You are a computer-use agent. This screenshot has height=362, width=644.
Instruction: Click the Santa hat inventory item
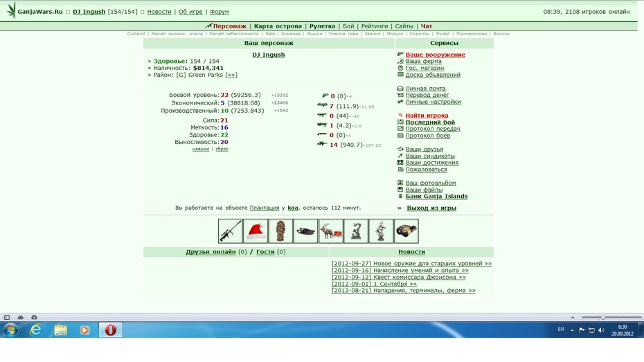click(x=255, y=231)
